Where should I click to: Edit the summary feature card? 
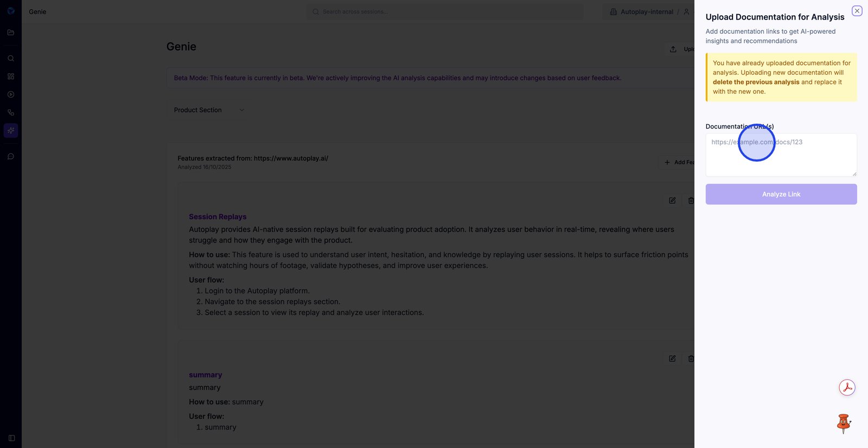[x=672, y=359]
